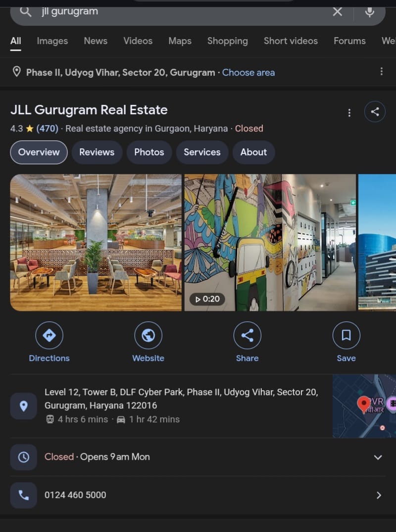The image size is (396, 532).
Task: Play the 0:20 office mural video
Action: 270,242
